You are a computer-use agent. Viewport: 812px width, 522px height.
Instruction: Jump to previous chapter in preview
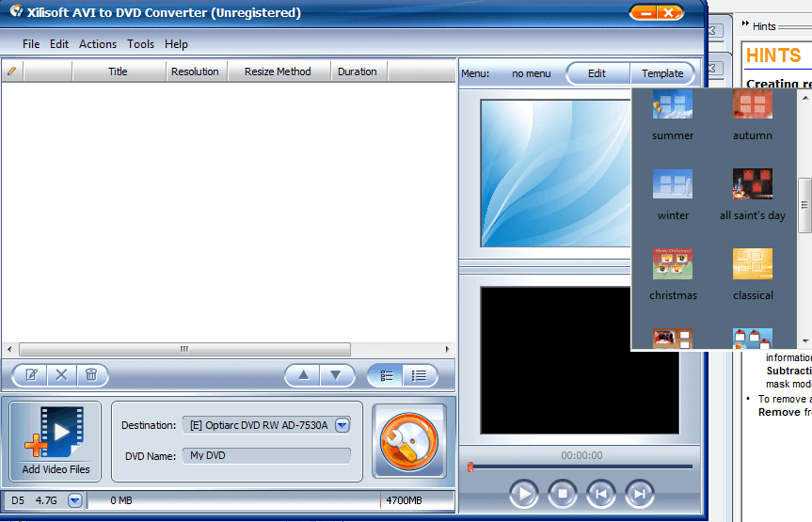click(x=600, y=494)
